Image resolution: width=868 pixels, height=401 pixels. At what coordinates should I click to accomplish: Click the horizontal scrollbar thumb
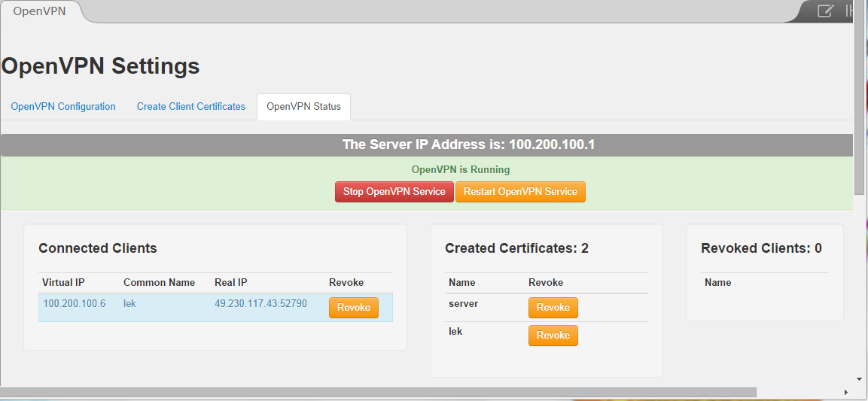378,393
